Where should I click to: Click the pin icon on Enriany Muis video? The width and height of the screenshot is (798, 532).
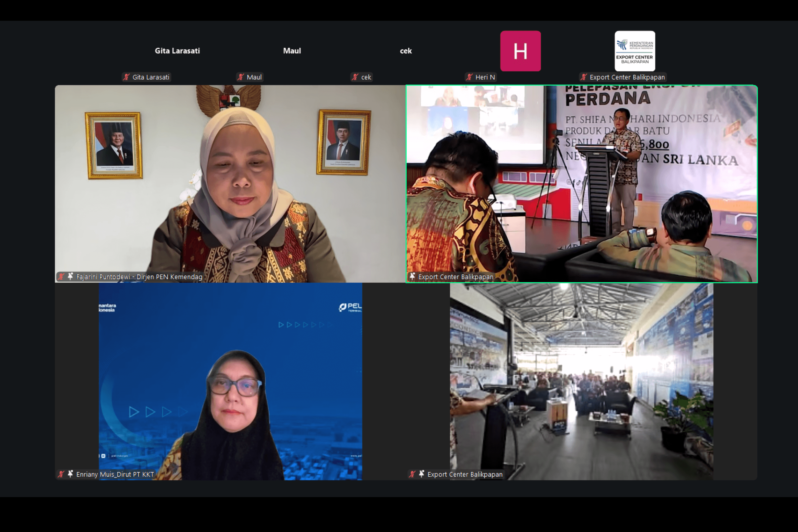click(70, 474)
